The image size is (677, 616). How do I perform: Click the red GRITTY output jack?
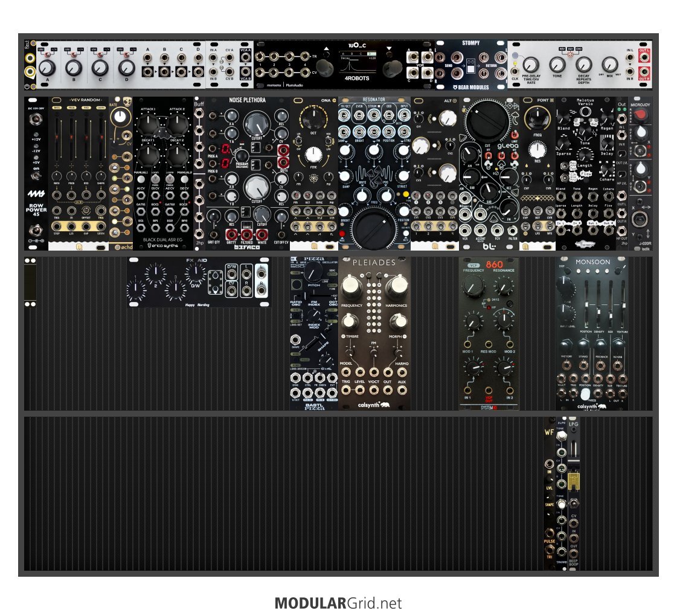(x=231, y=235)
